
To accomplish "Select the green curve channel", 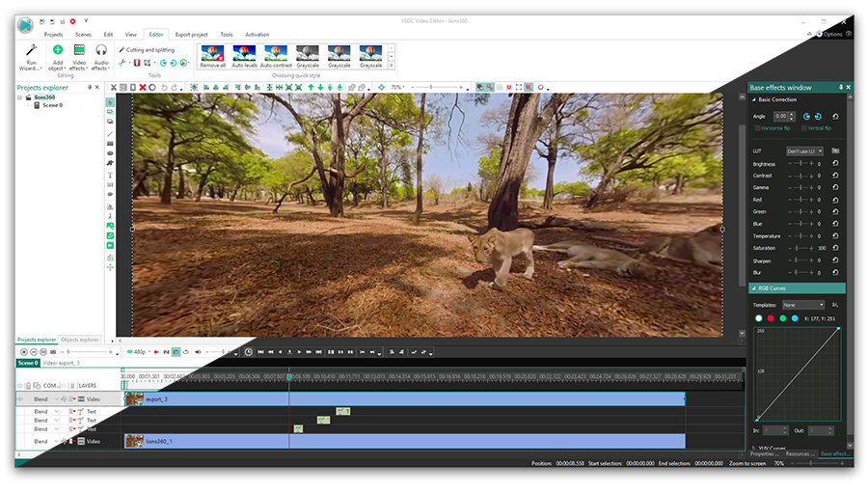I will 783,318.
